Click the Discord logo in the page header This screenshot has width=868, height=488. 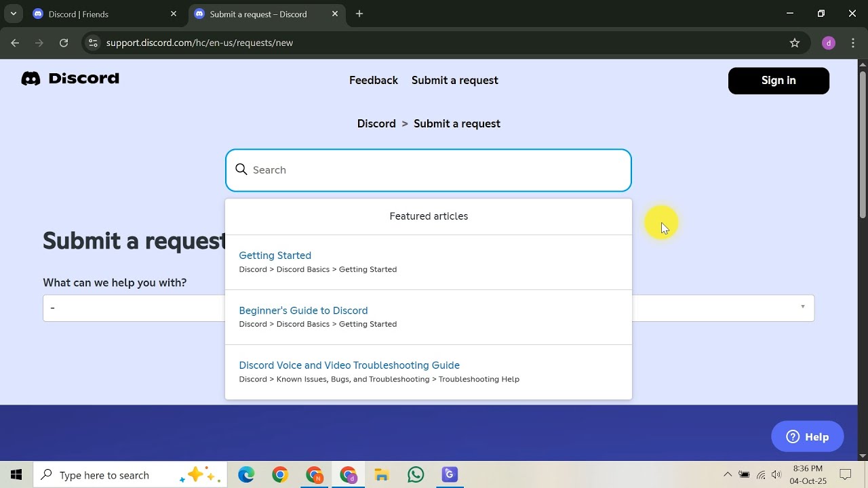pyautogui.click(x=70, y=79)
